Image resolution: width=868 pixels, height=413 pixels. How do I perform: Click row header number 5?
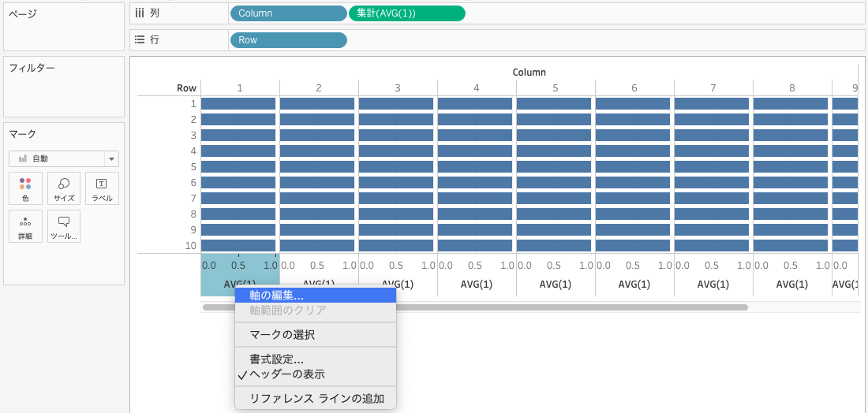click(194, 167)
